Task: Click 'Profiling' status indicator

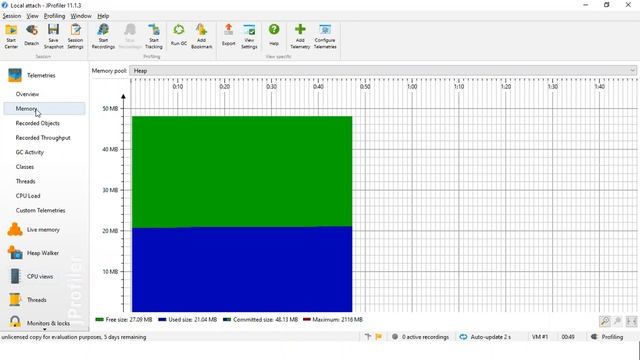Action: point(612,337)
